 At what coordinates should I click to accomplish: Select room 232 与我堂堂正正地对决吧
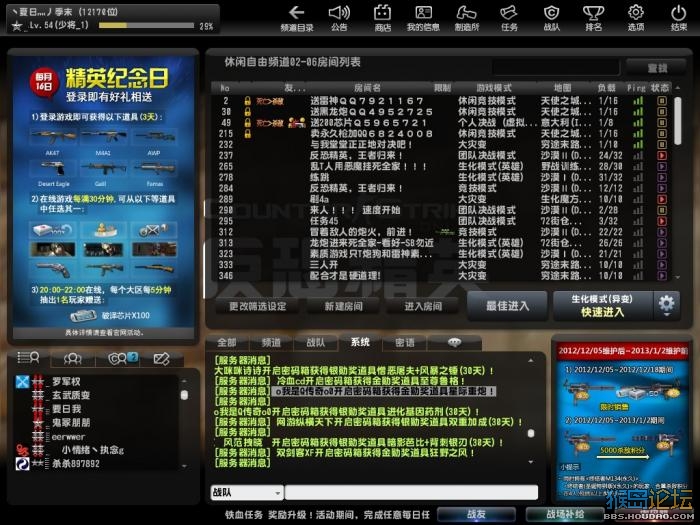440,144
